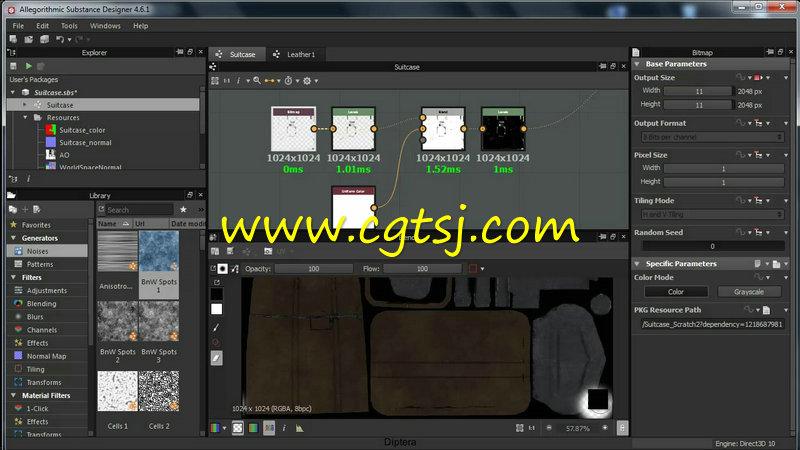Image resolution: width=800 pixels, height=450 pixels.
Task: Click the fit-to-view icon in graph toolbar
Action: pos(215,81)
